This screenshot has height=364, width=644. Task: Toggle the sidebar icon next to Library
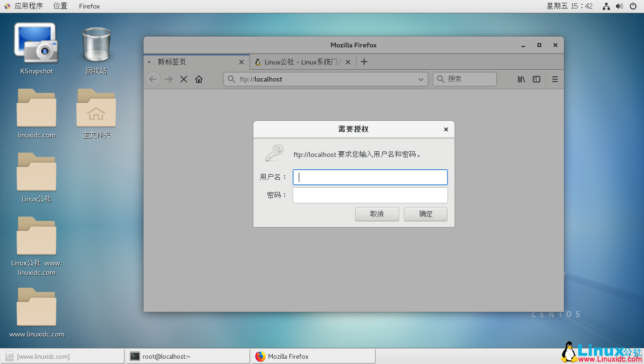click(x=536, y=79)
